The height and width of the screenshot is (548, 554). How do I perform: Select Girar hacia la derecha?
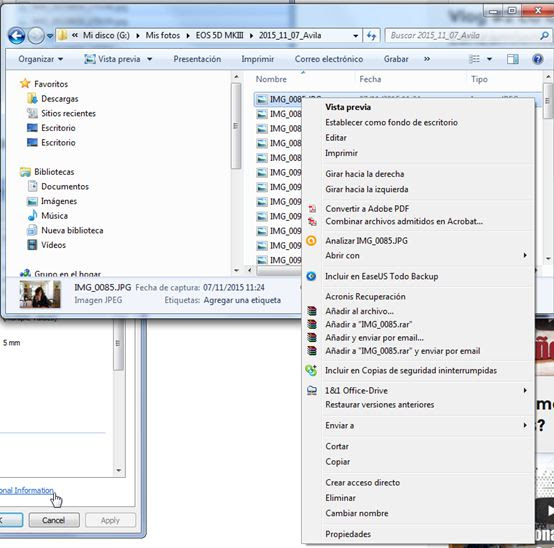coord(365,174)
